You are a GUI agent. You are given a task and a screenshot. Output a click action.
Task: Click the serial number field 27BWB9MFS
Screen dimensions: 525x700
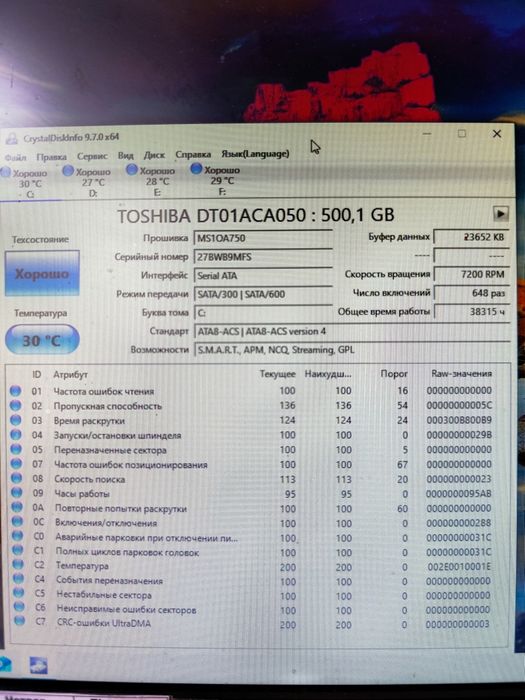(x=263, y=257)
